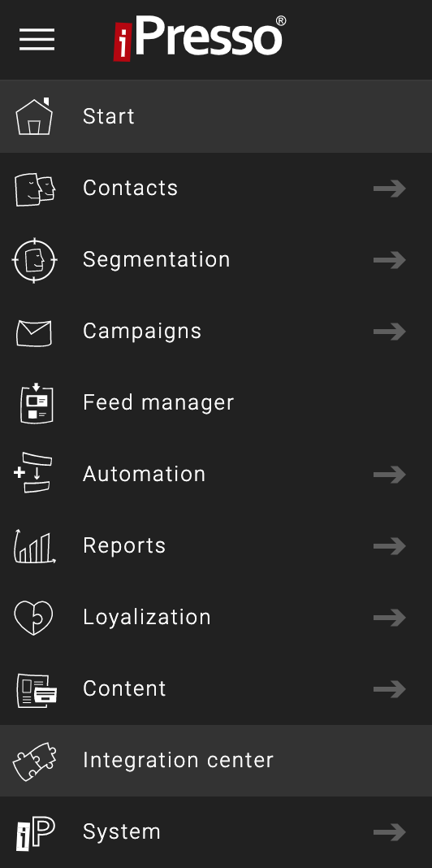Expand the System submenu arrow
432x868 pixels.
(x=390, y=832)
